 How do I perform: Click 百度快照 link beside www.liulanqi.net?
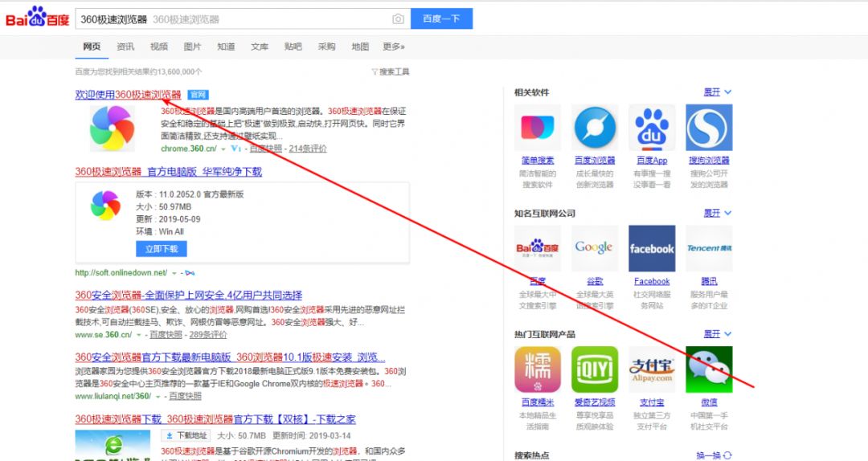click(186, 396)
